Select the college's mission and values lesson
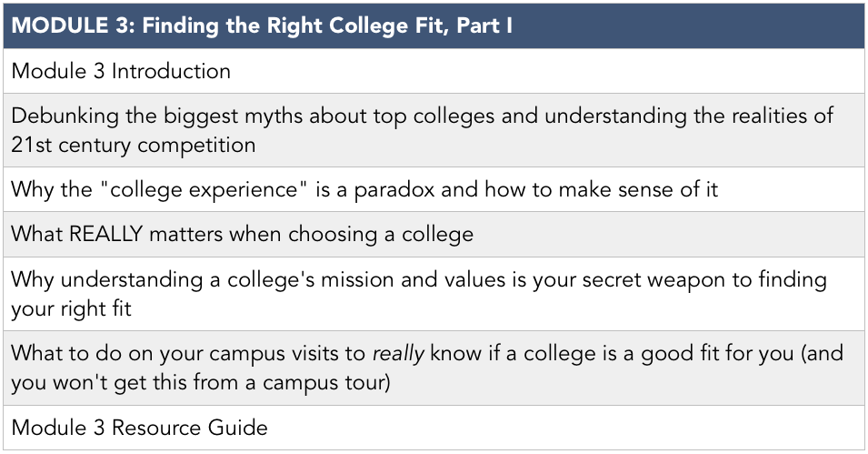This screenshot has width=868, height=454. [434, 294]
